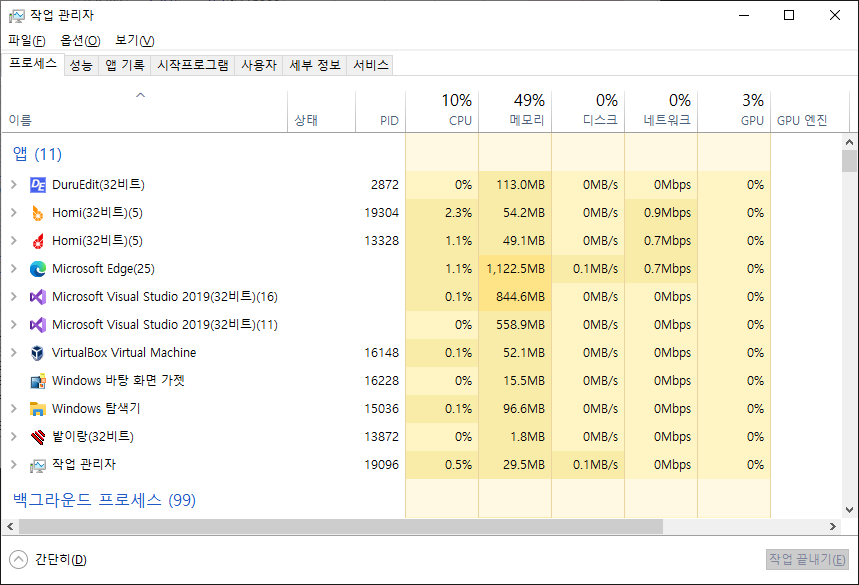Click the Task Manager title bar icon
The width and height of the screenshot is (859, 585).
[x=16, y=15]
